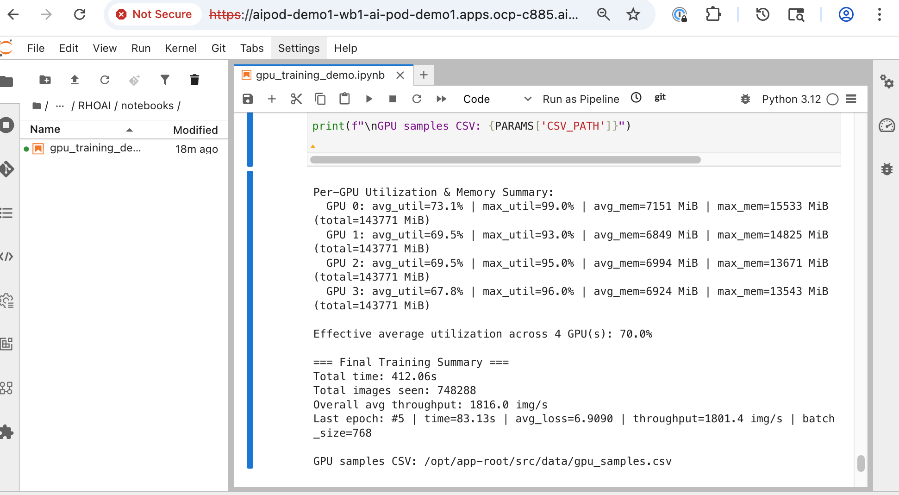Save the notebook with disk icon

[248, 99]
